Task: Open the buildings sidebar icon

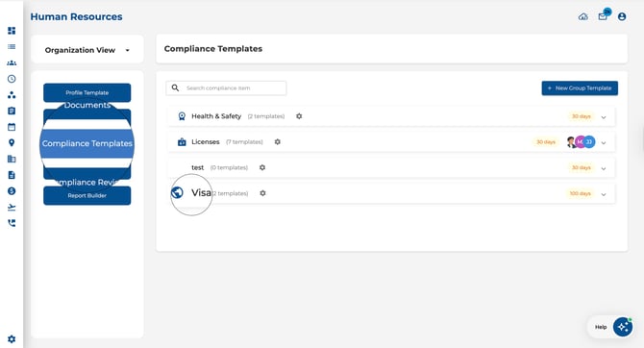Action: pos(12,159)
